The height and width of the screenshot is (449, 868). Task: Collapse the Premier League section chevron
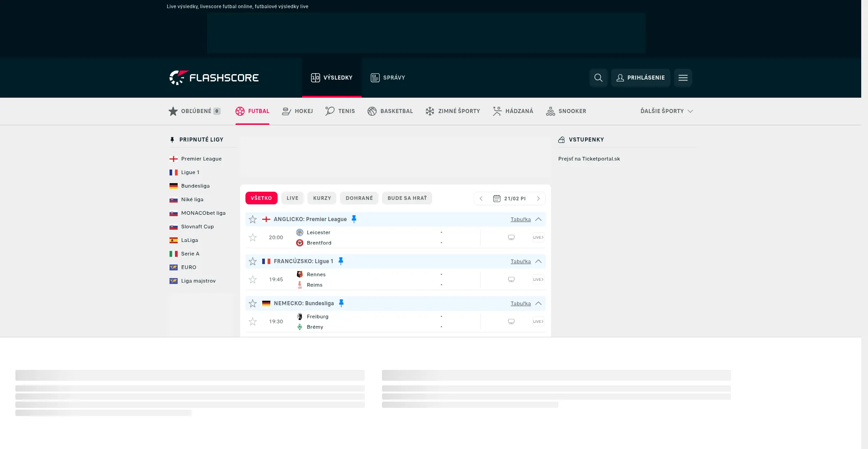pos(538,219)
